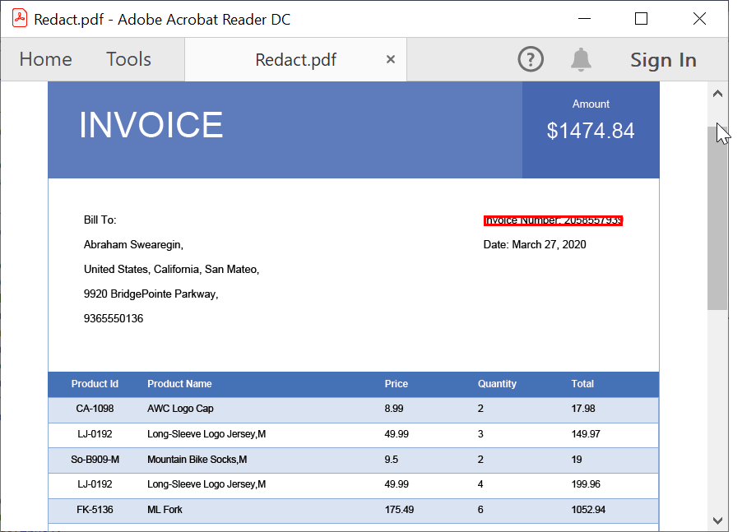Click the Sign In button
This screenshot has width=756, height=532.
pos(663,60)
